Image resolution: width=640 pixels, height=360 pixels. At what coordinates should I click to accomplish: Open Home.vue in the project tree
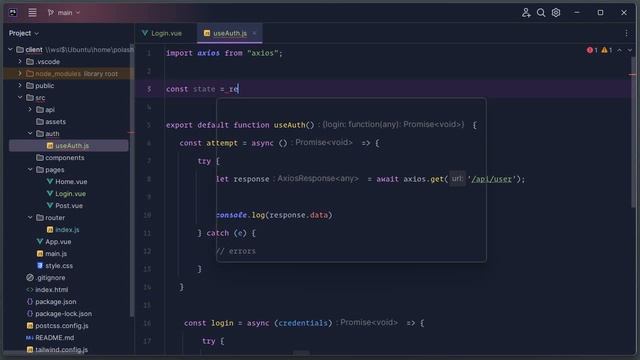pyautogui.click(x=67, y=182)
